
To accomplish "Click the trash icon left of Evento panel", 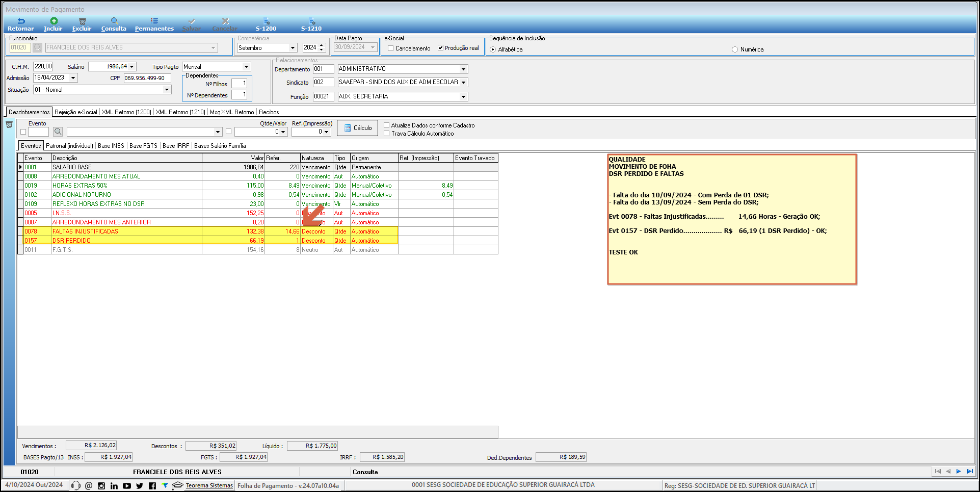I will tap(9, 125).
